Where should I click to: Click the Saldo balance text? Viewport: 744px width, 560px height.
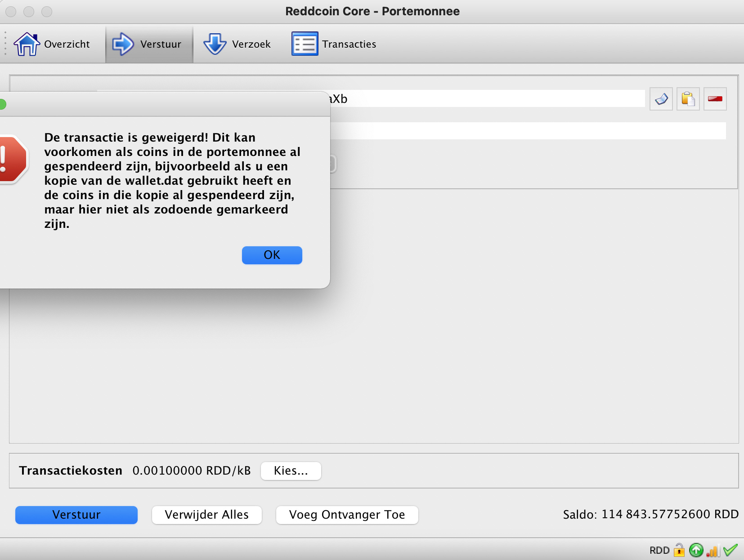[651, 514]
